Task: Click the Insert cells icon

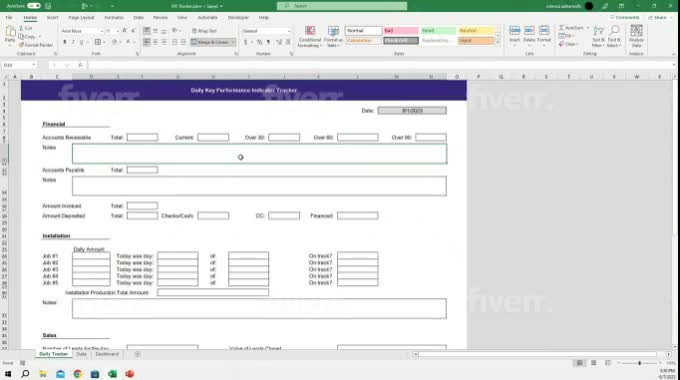Action: pyautogui.click(x=514, y=35)
